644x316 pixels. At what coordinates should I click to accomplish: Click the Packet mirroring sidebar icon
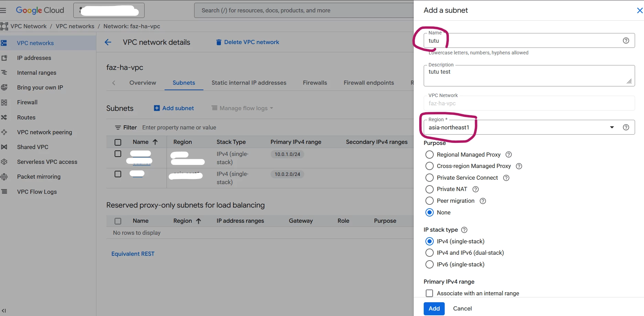(4, 177)
